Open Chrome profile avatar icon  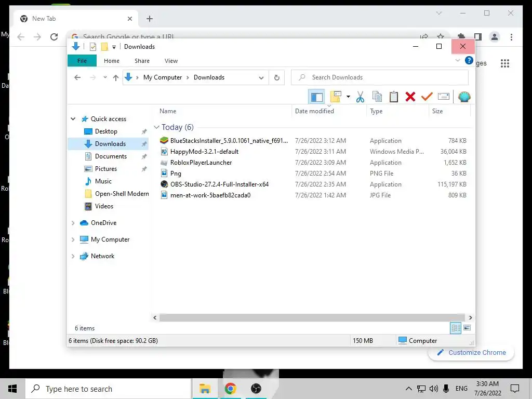coord(495,37)
